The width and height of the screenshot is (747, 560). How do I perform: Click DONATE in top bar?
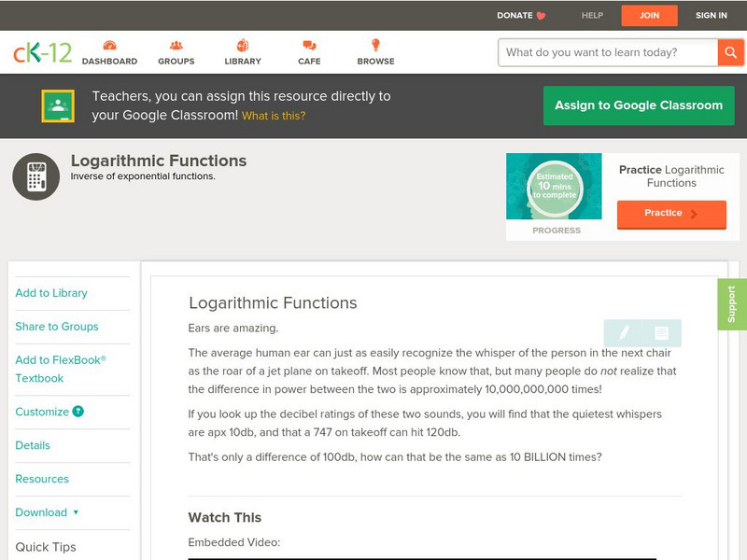tap(514, 15)
